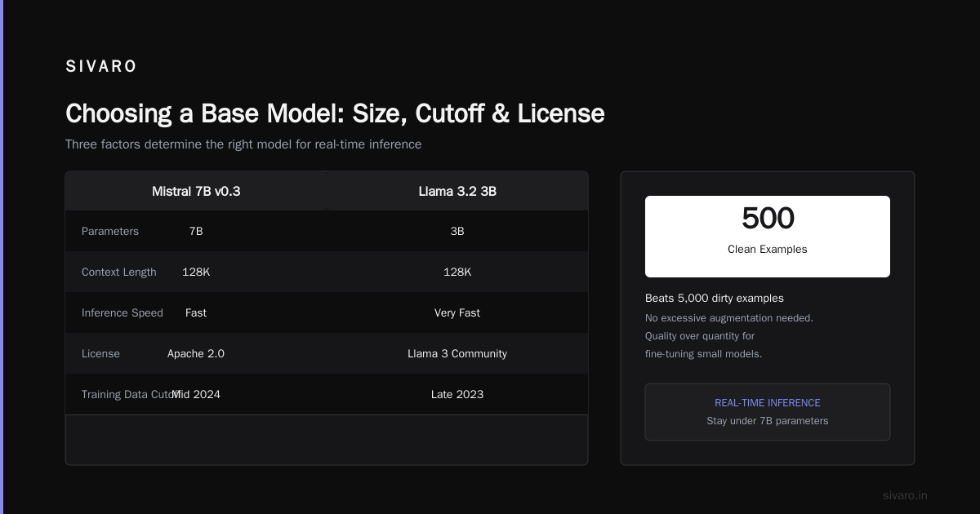This screenshot has width=980, height=514.
Task: Click the 'License' row label
Action: [x=100, y=353]
